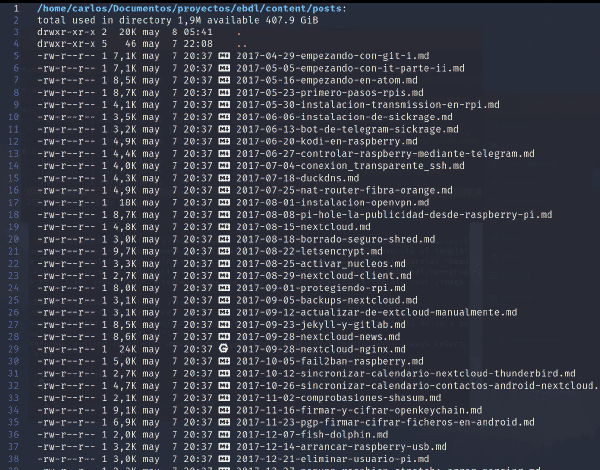The image size is (600, 470).
Task: Click the 'total used in directory' summary line
Action: coord(178,20)
